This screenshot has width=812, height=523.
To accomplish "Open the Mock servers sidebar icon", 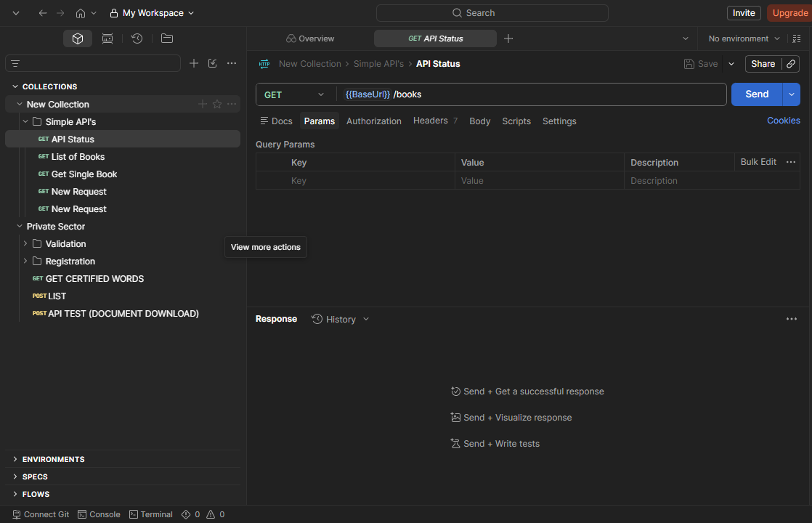I will point(107,38).
